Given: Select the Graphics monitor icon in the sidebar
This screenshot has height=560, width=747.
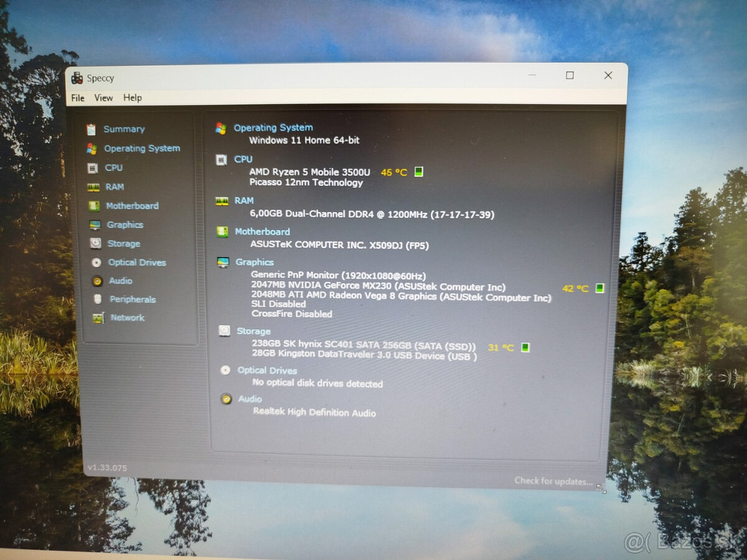Looking at the screenshot, I should click(x=95, y=225).
